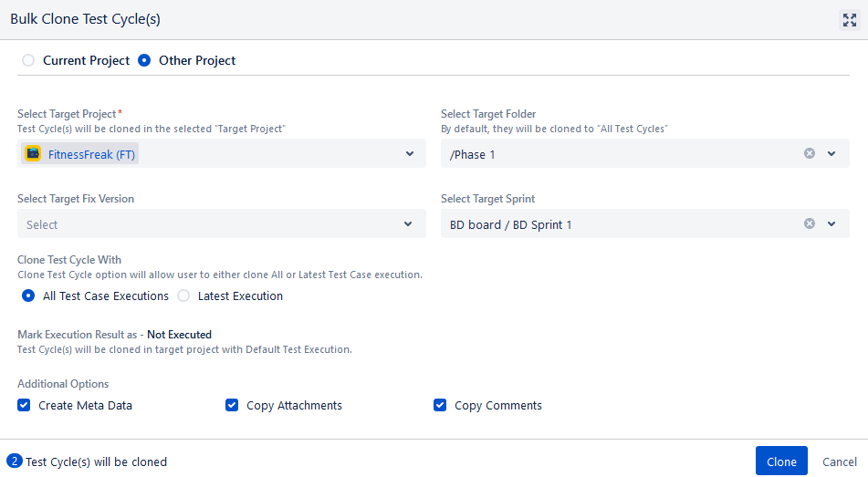Choose All Test Case Executions option
This screenshot has width=868, height=477.
click(28, 296)
